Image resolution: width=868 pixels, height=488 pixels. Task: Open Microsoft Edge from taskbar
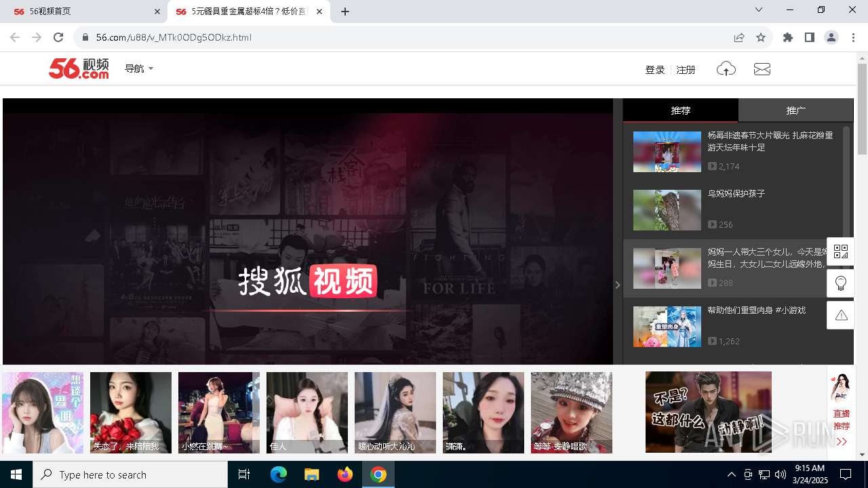pyautogui.click(x=279, y=474)
